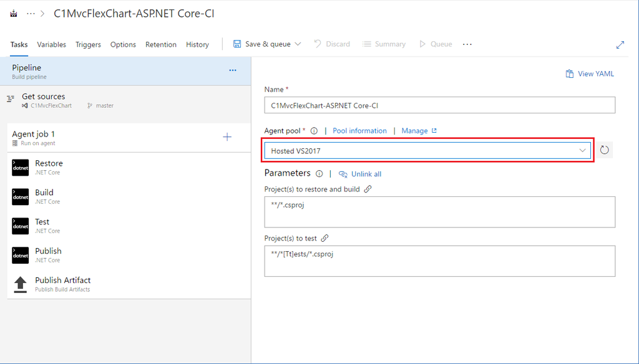Open the toolbar more actions ellipsis
The height and width of the screenshot is (364, 639).
tap(467, 44)
